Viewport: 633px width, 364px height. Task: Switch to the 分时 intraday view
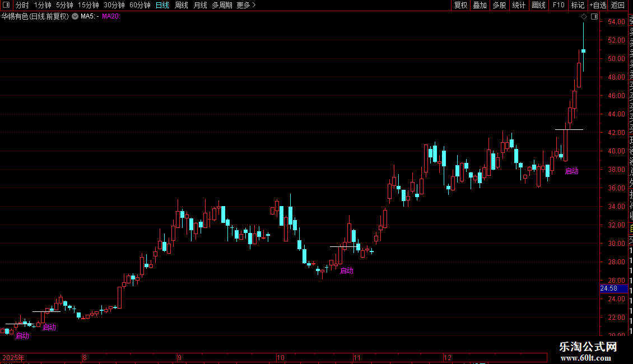coord(22,5)
